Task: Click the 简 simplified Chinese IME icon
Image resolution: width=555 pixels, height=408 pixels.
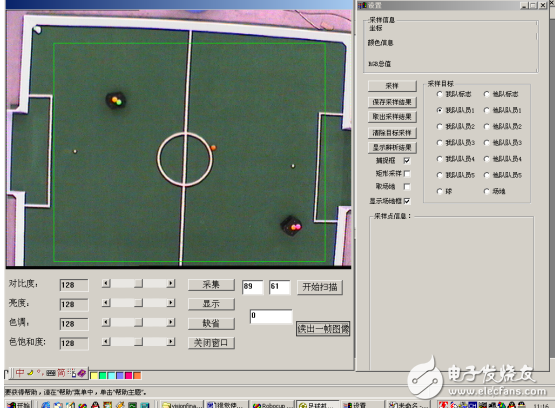Action: click(x=61, y=373)
